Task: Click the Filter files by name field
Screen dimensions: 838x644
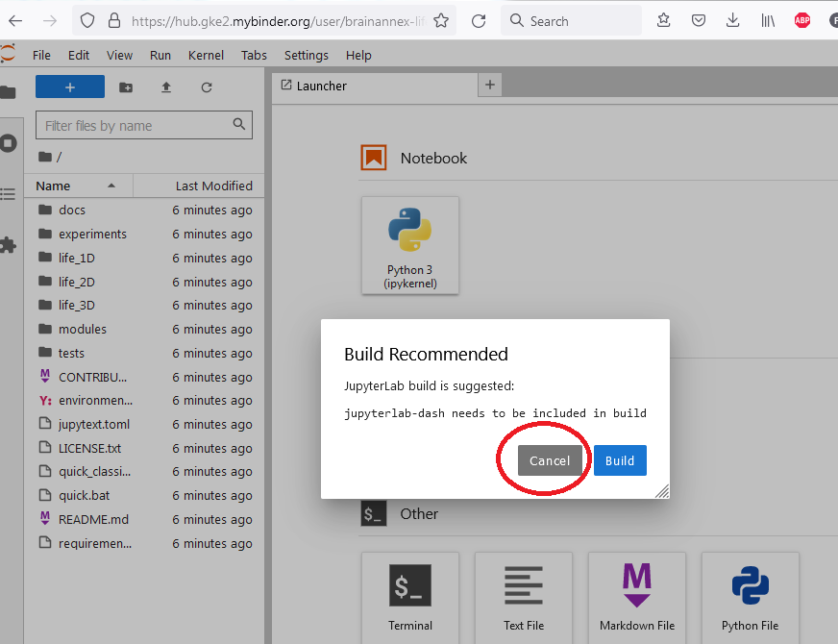Action: pos(144,125)
